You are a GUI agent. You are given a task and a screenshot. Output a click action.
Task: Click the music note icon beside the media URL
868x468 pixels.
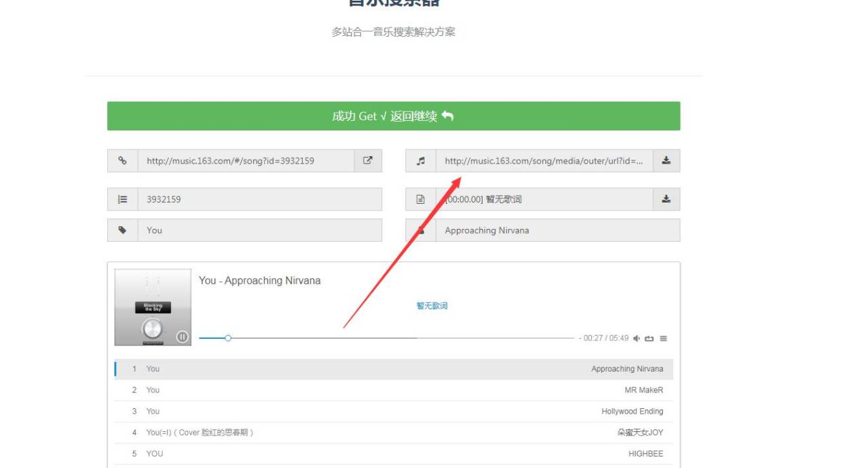pyautogui.click(x=421, y=161)
